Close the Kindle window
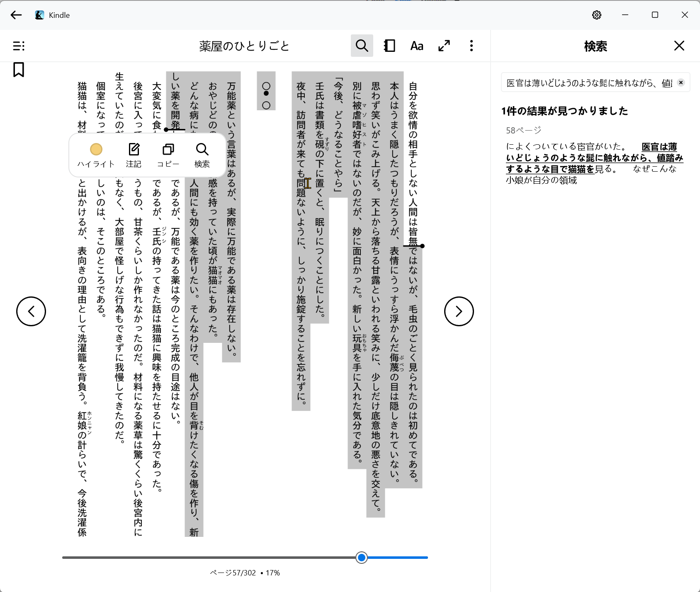Viewport: 700px width, 592px height. [685, 15]
